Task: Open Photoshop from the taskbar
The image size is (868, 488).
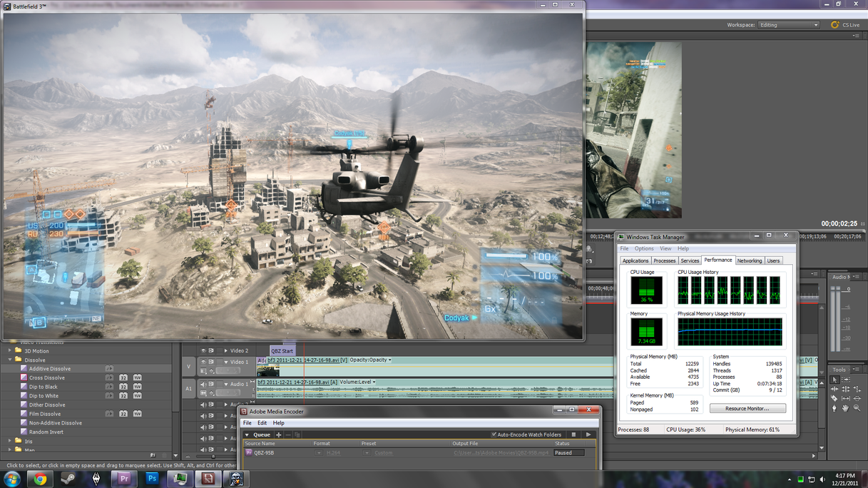Action: tap(152, 479)
